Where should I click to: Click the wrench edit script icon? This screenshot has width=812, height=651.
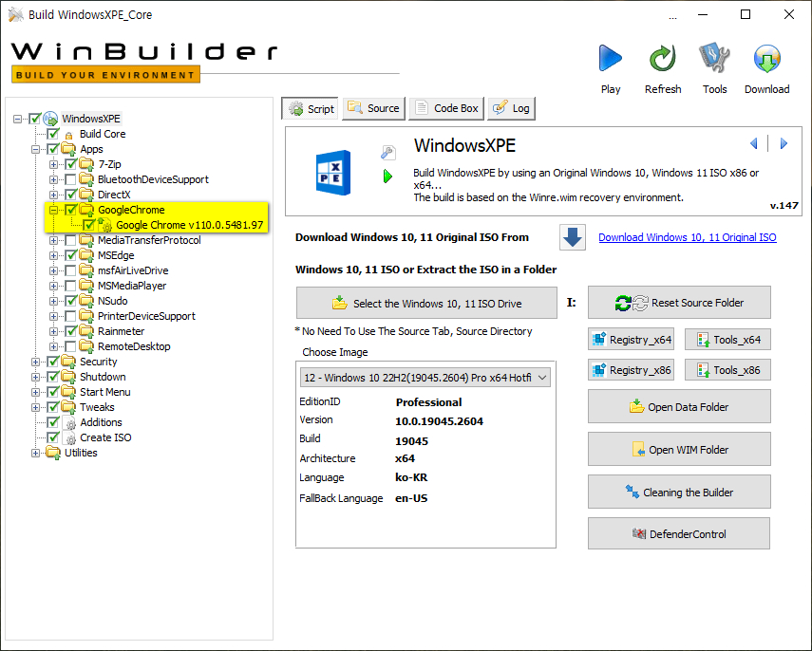pyautogui.click(x=387, y=152)
